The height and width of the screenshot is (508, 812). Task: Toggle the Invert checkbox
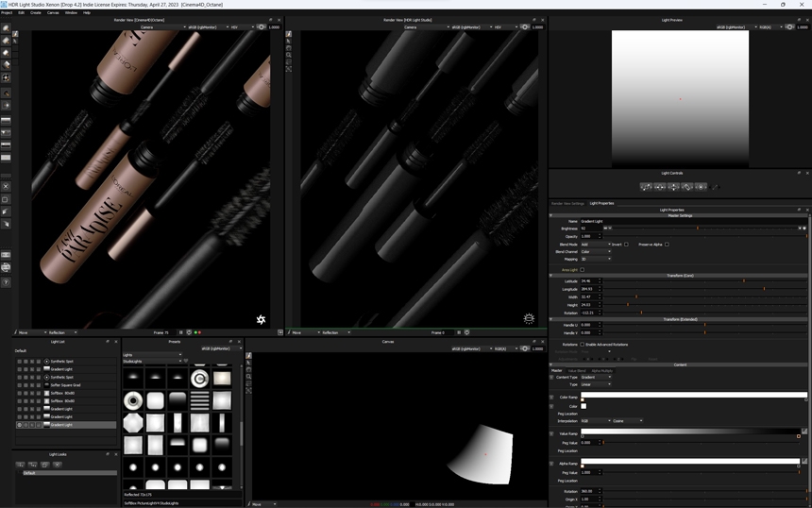(x=626, y=244)
